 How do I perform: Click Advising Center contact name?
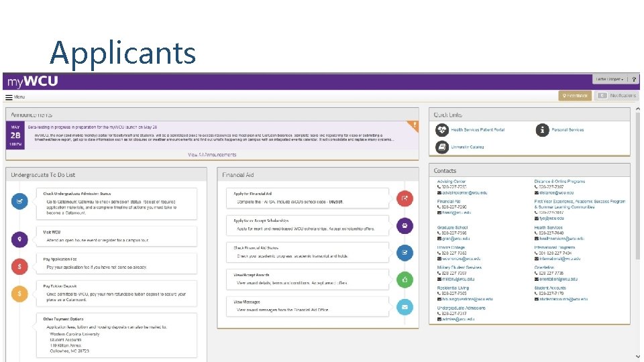(451, 182)
